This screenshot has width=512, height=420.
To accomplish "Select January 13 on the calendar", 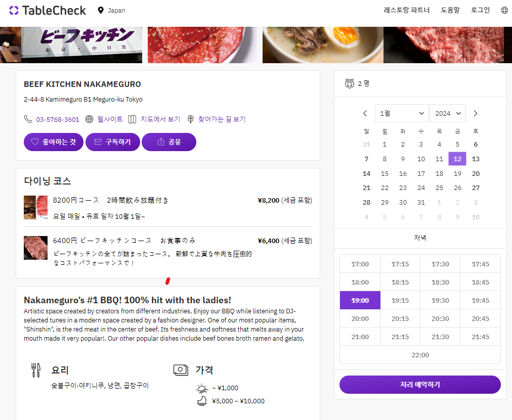I will 476,159.
